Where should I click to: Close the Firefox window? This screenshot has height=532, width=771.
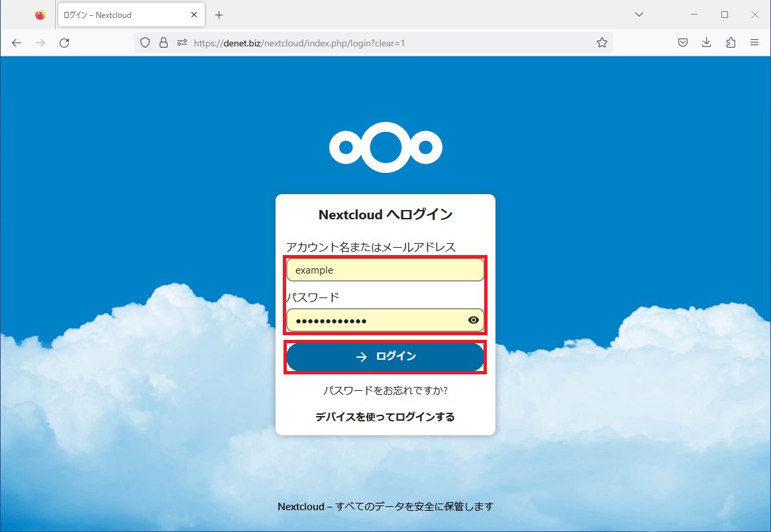pyautogui.click(x=755, y=15)
